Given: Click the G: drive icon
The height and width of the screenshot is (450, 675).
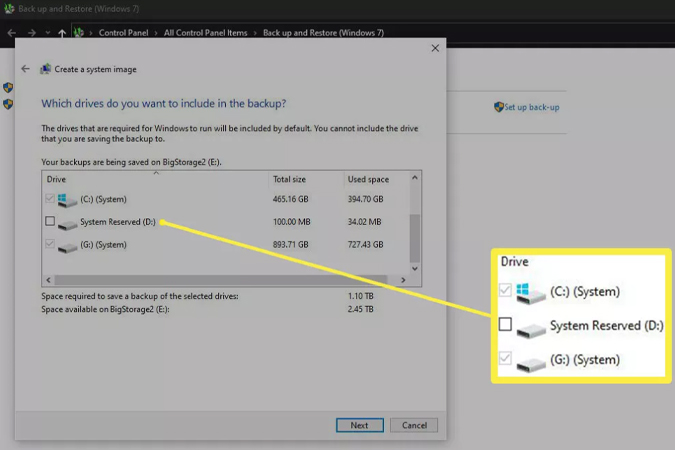Looking at the screenshot, I should (67, 245).
